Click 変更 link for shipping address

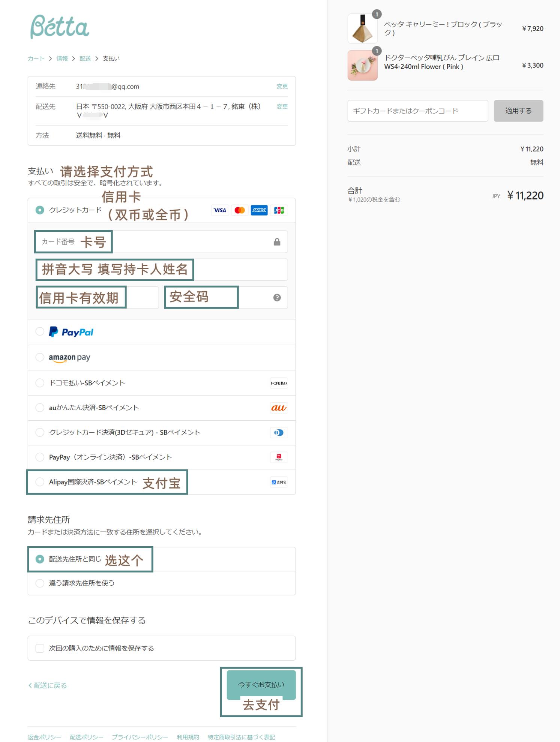click(x=282, y=106)
